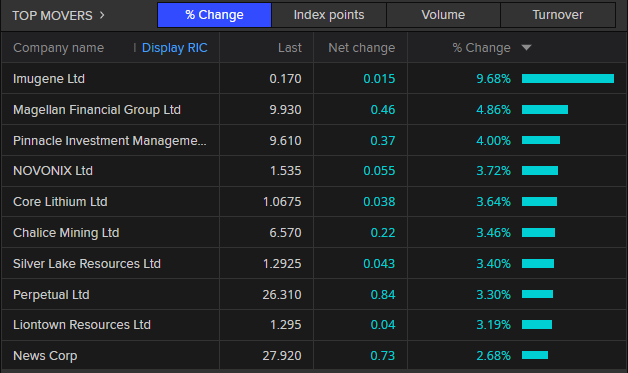Click Imugene last price 0.170
Screen dimensions: 628x373
285,79
